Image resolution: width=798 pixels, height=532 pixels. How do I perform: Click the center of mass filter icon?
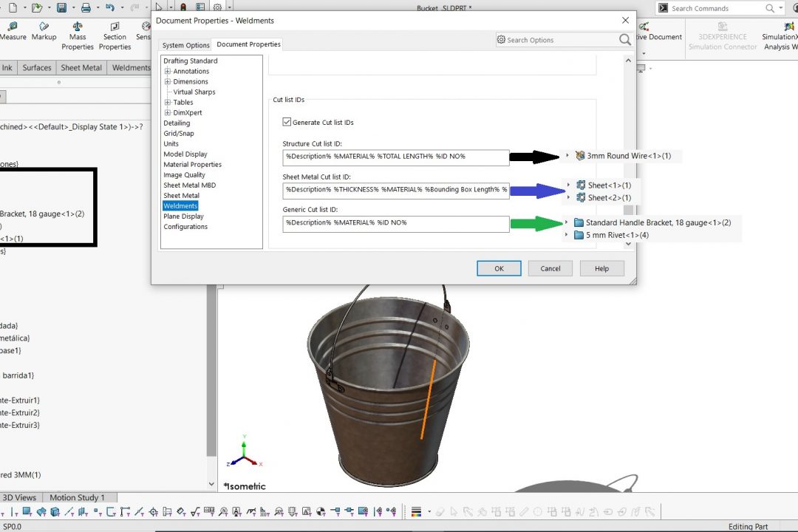click(x=321, y=511)
